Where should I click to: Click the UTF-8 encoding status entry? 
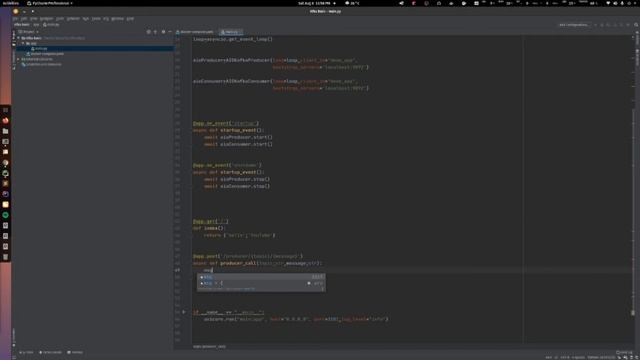pos(565,358)
